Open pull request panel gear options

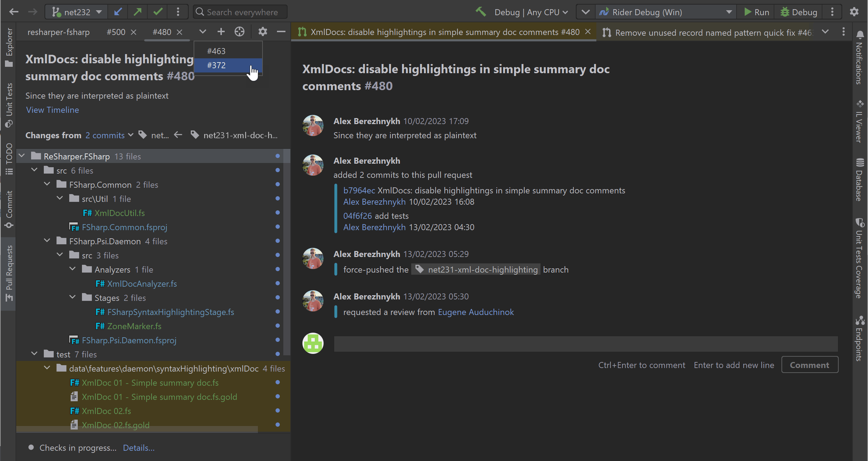point(262,32)
